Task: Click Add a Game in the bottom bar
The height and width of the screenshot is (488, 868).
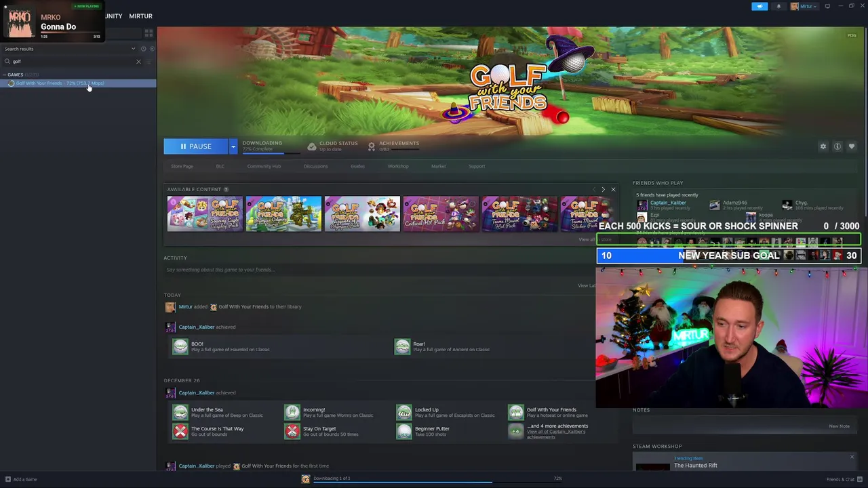Action: click(20, 479)
